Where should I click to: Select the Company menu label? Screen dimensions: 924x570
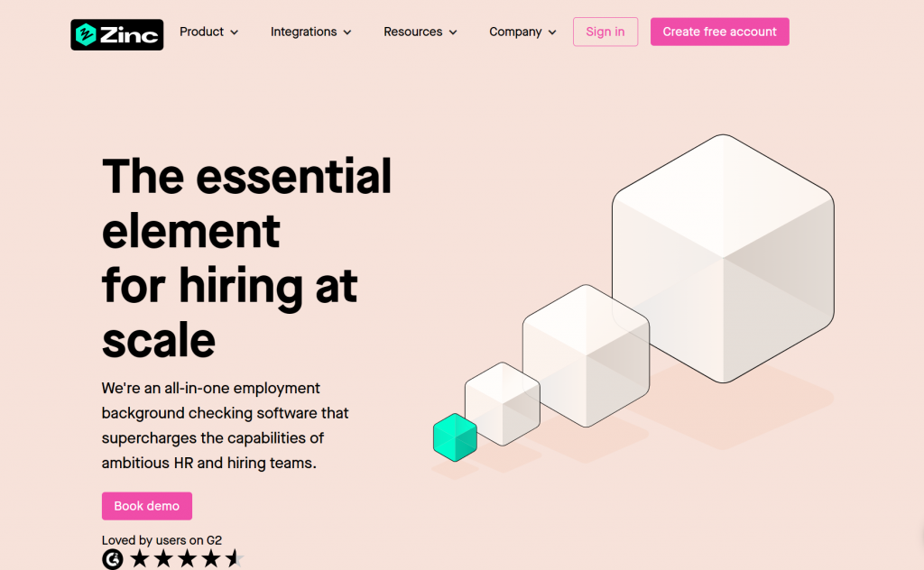[x=515, y=32]
